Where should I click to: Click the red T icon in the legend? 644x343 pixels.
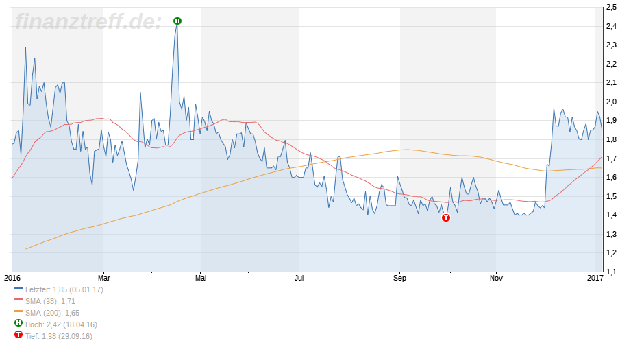pos(18,335)
